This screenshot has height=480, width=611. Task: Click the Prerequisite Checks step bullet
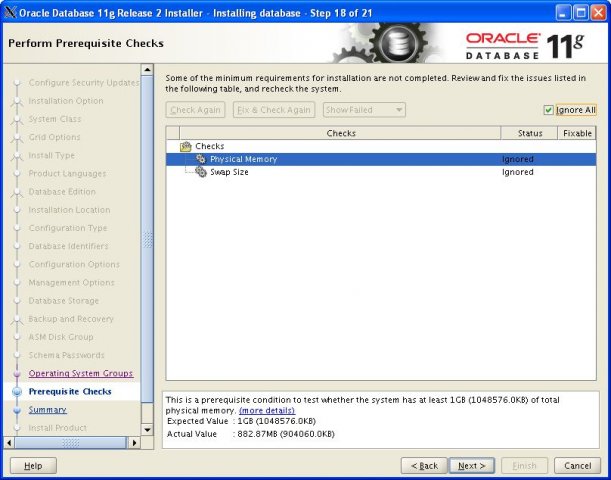tap(17, 392)
